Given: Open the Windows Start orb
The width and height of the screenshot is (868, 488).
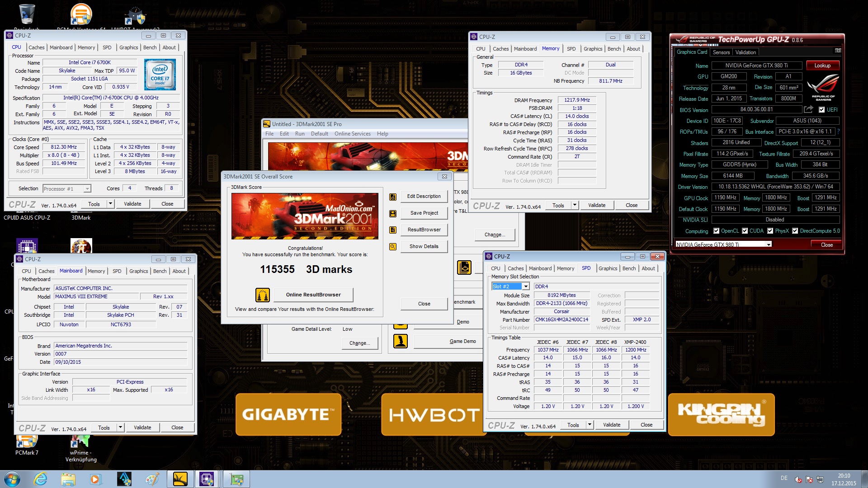Looking at the screenshot, I should (12, 479).
